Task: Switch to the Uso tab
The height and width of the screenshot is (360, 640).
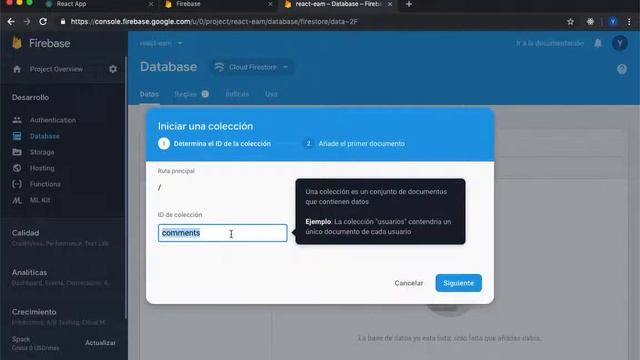Action: pos(271,94)
